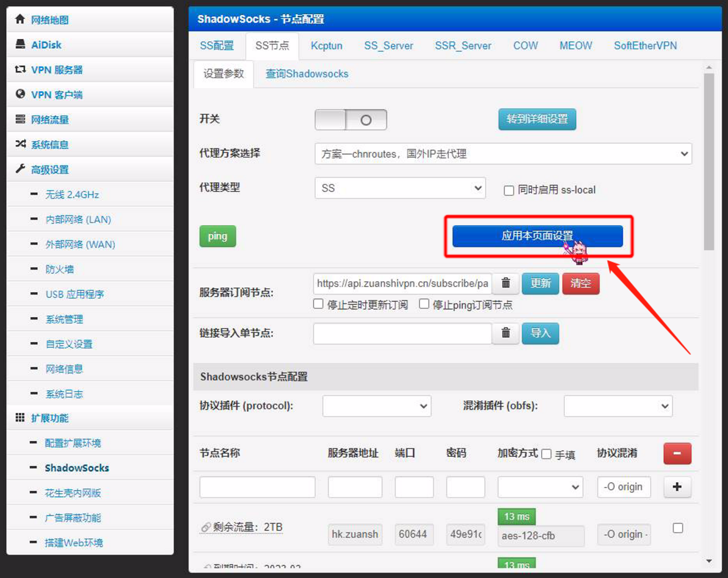This screenshot has height=578, width=728.
Task: Open VPN 服务器 settings
Action: point(57,70)
